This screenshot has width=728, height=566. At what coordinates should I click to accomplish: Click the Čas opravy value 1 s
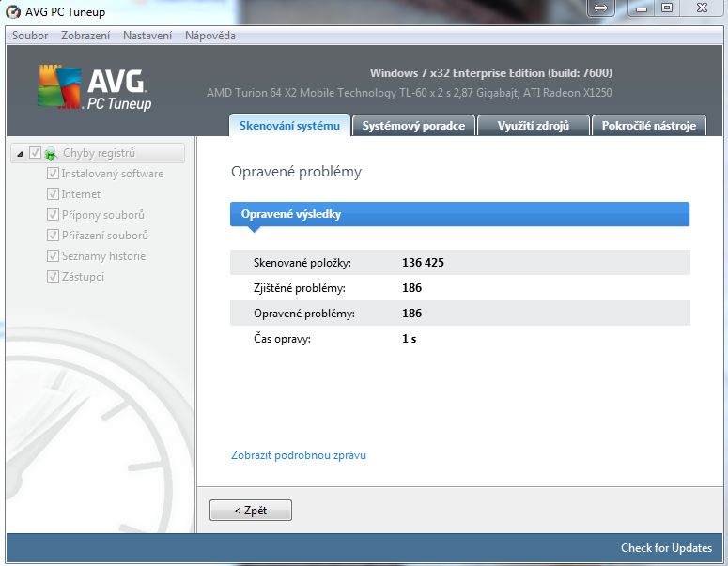pyautogui.click(x=409, y=339)
